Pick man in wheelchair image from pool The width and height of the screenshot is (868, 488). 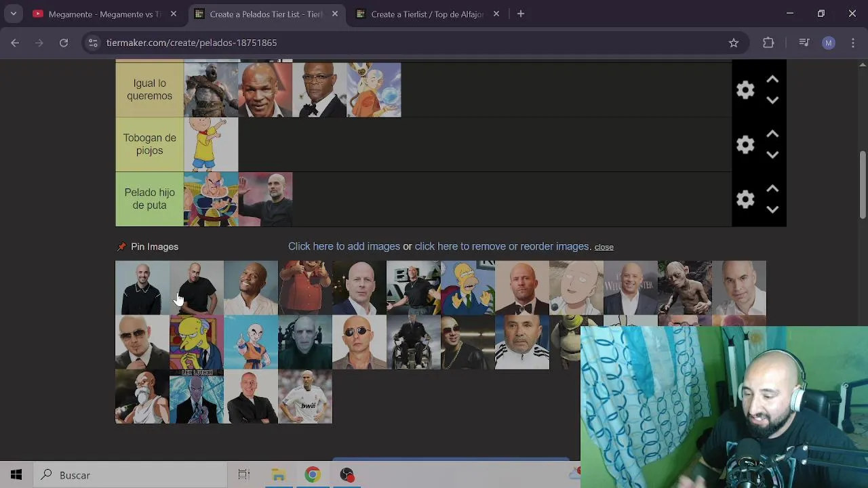pyautogui.click(x=414, y=342)
